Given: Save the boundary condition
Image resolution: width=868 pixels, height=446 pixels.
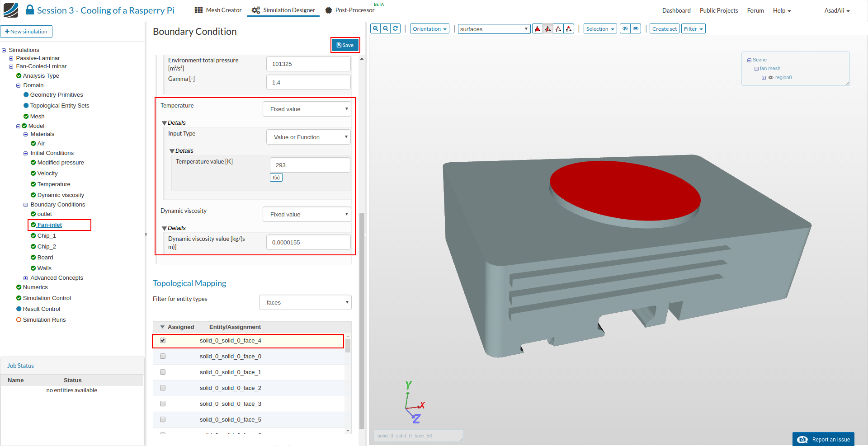Looking at the screenshot, I should (x=345, y=45).
